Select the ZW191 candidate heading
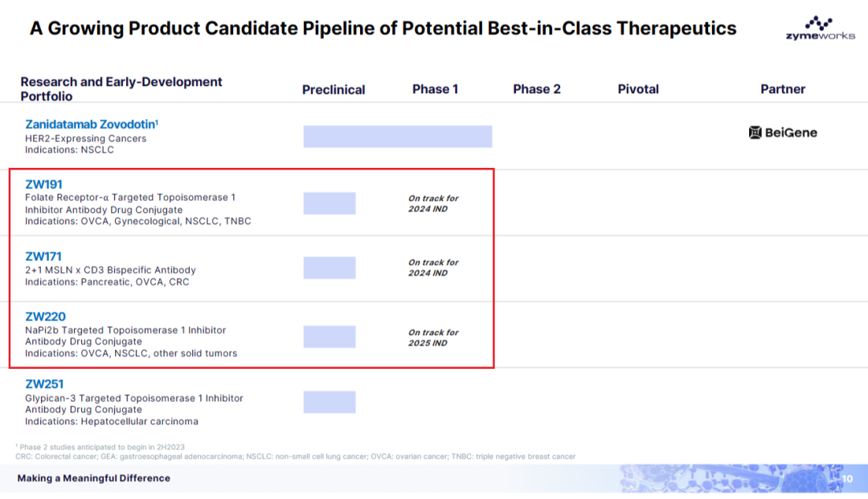 (43, 185)
